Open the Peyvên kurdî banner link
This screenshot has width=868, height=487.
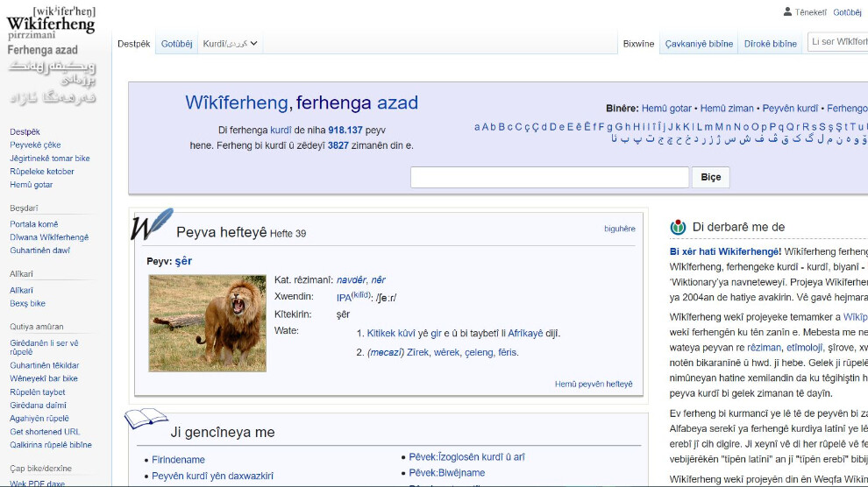click(x=790, y=109)
